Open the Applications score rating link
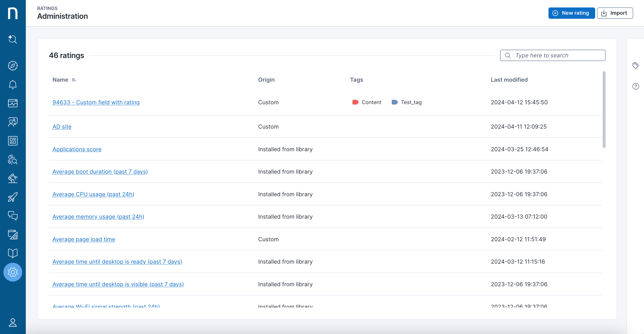Image resolution: width=644 pixels, height=334 pixels. click(x=77, y=149)
